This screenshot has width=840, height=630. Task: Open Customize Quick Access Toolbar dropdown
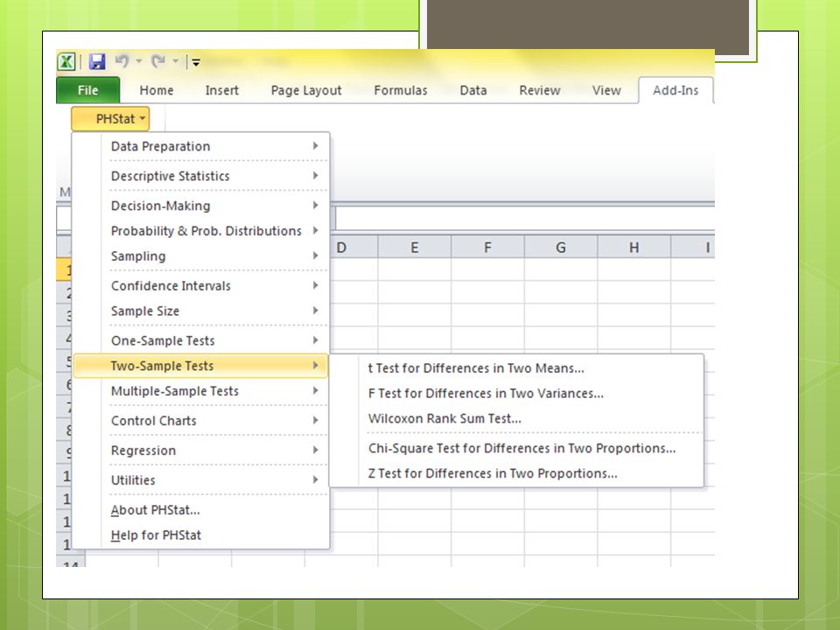pyautogui.click(x=196, y=63)
